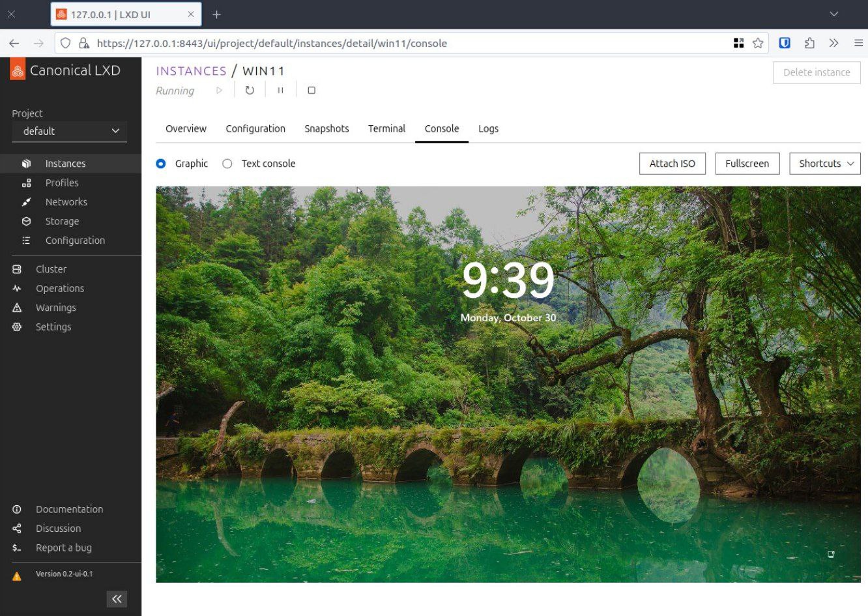Open the Documentation link
The height and width of the screenshot is (616, 868).
tap(69, 509)
